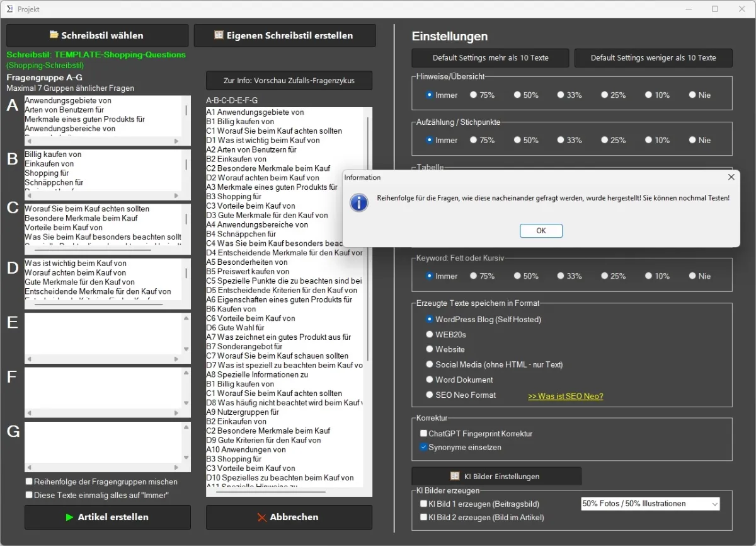Click group D horizontal scrollbar
The width and height of the screenshot is (756, 546).
point(98,305)
